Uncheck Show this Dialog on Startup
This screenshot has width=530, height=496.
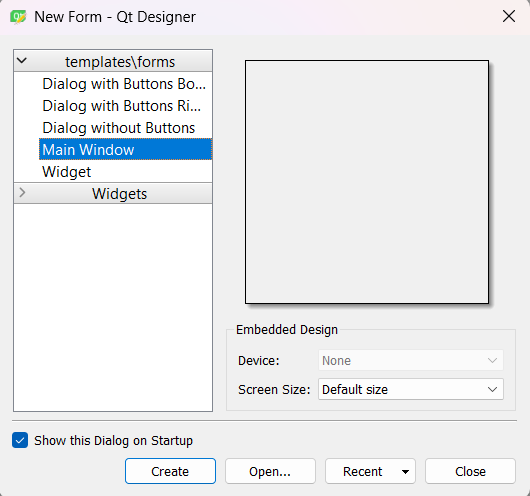click(x=20, y=440)
